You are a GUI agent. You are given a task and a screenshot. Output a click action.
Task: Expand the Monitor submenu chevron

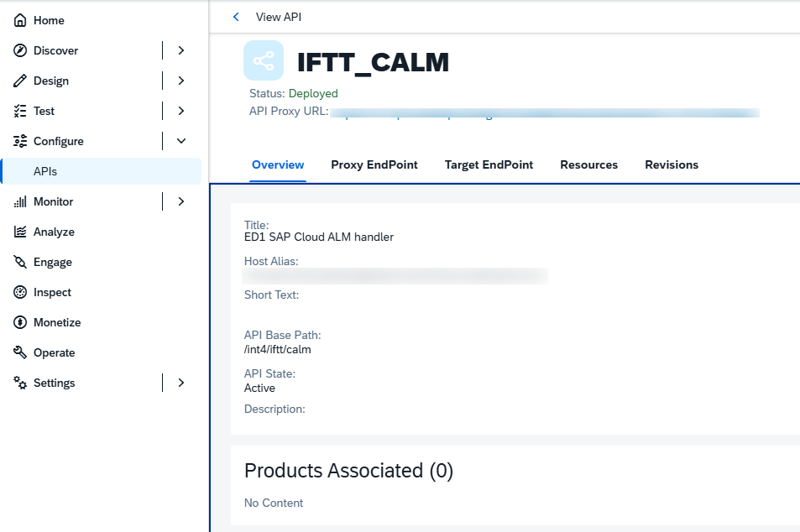pyautogui.click(x=181, y=201)
